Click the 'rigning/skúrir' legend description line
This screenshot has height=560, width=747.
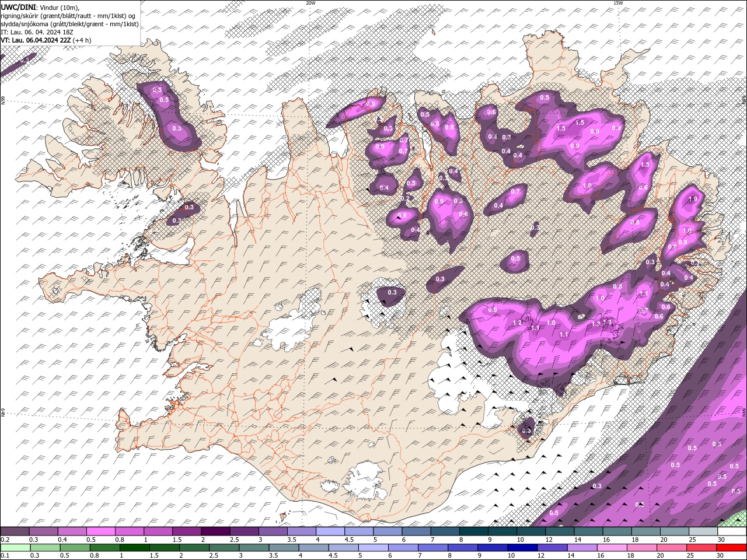[x=68, y=16]
